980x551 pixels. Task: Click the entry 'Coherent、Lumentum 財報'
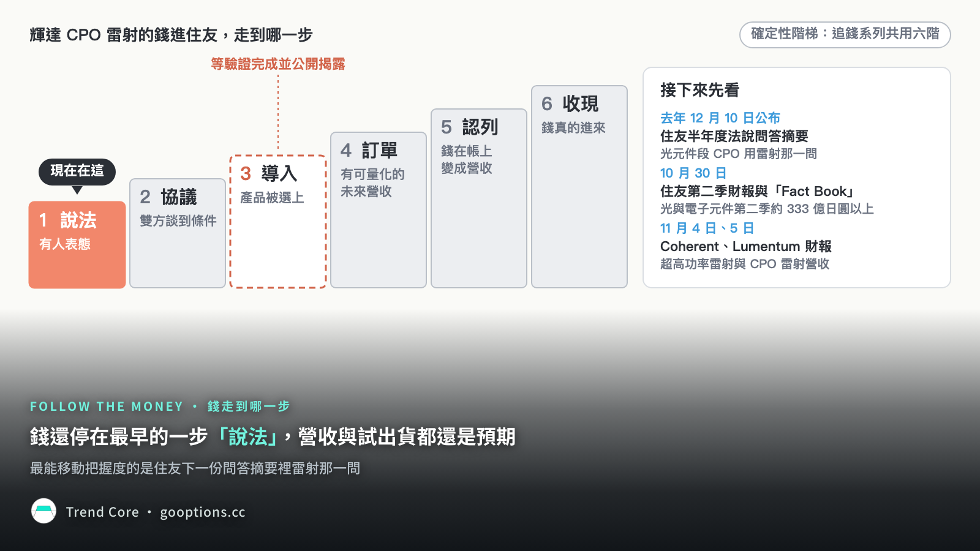[x=746, y=246]
